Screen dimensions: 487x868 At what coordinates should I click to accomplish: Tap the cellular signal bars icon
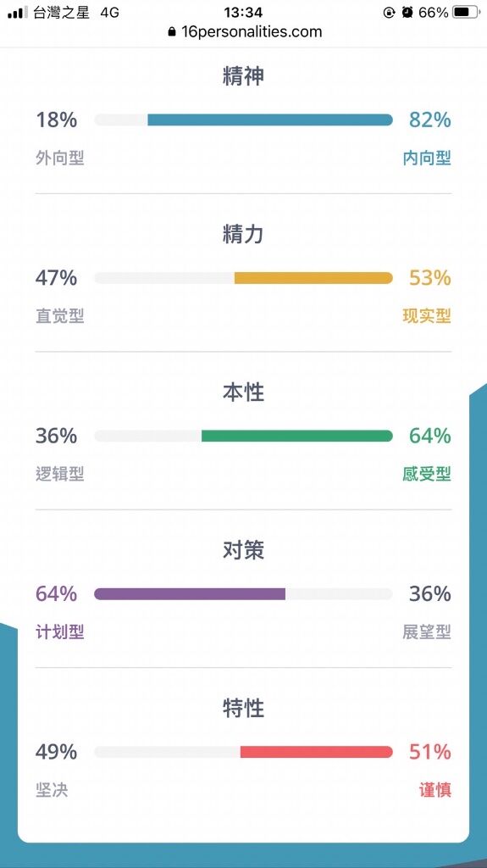point(17,13)
